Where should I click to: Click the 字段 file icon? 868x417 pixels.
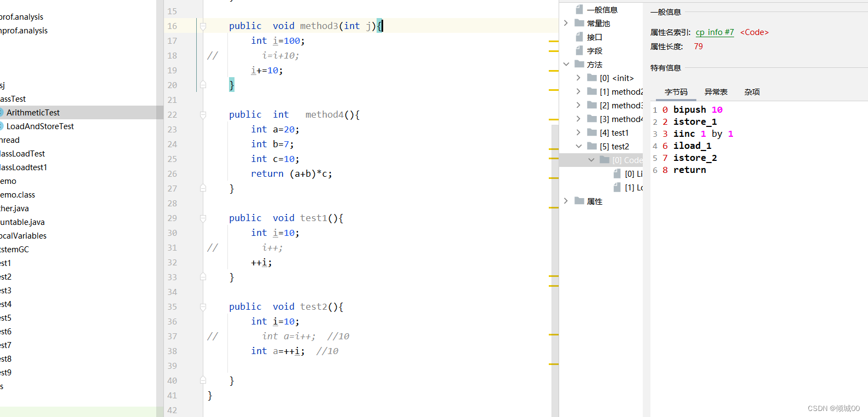579,50
